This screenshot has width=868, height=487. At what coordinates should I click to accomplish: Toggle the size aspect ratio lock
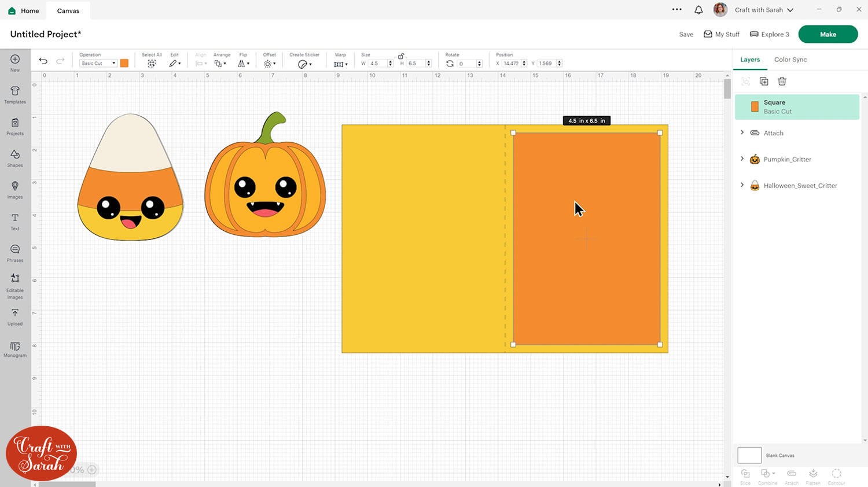(x=401, y=56)
